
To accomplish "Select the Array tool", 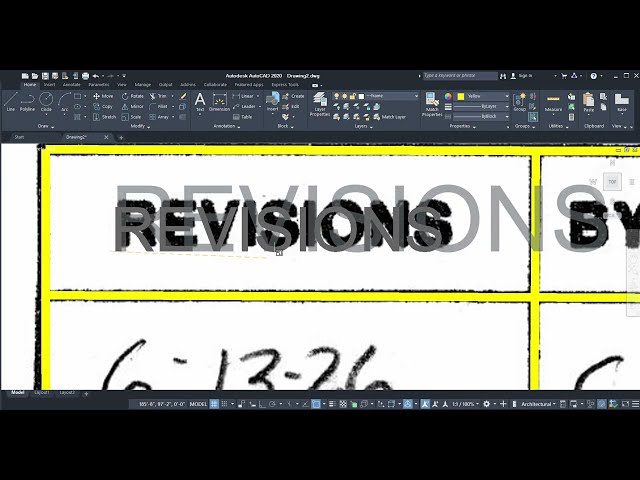I will point(159,117).
